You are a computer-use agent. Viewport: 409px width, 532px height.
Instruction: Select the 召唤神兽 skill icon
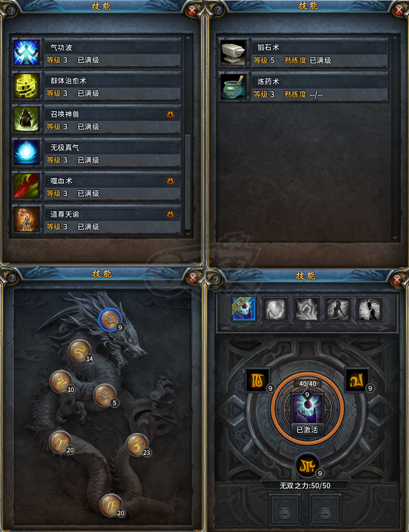pyautogui.click(x=26, y=119)
